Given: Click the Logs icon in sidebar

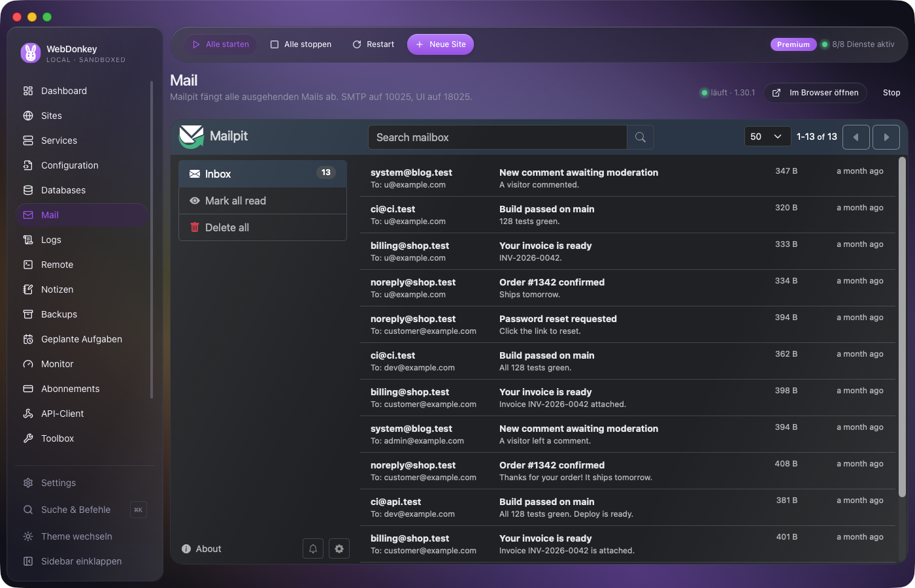Looking at the screenshot, I should click(x=28, y=240).
